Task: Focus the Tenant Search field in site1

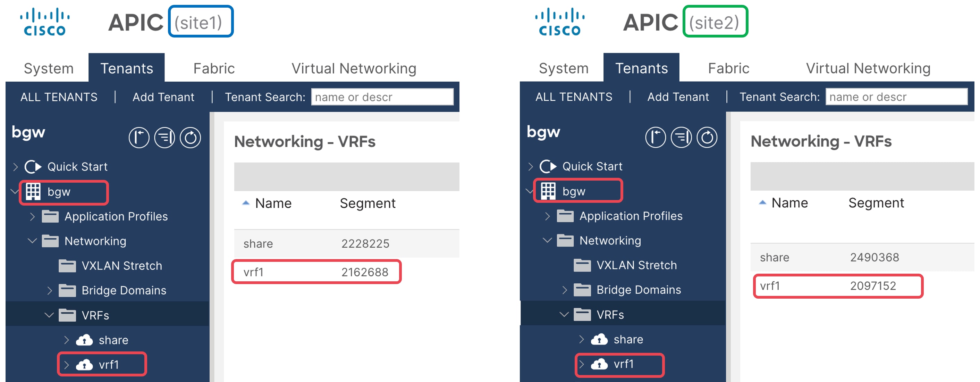Action: click(x=382, y=97)
